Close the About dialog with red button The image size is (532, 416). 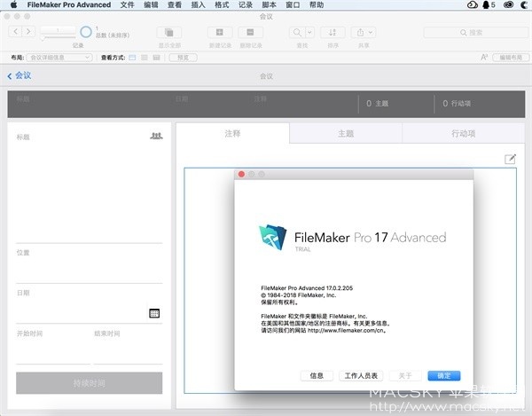(241, 174)
